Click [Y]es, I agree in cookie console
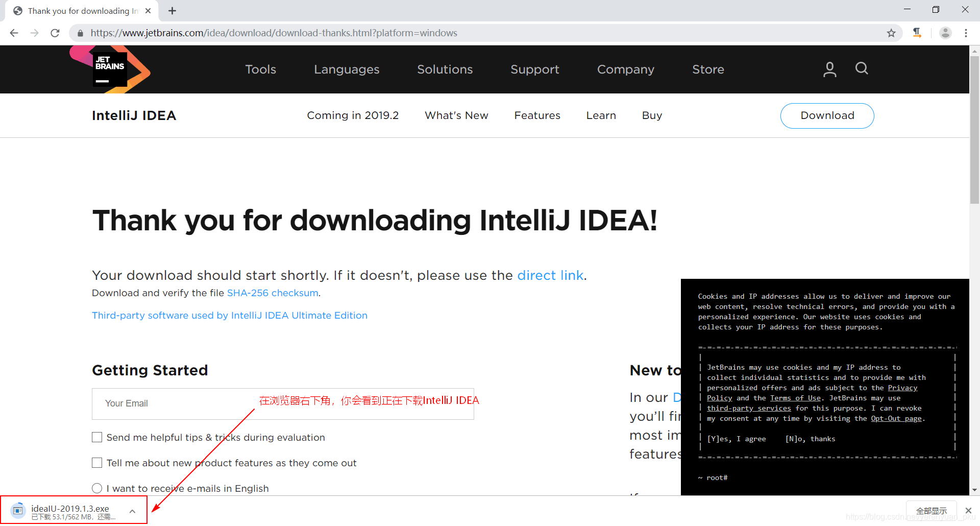The width and height of the screenshot is (980, 526). (x=736, y=439)
